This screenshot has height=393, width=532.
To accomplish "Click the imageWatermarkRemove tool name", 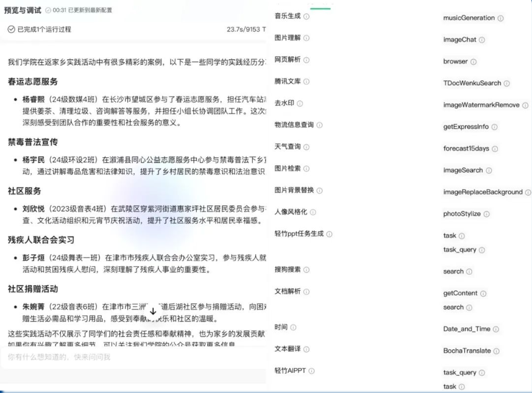I will pyautogui.click(x=481, y=105).
